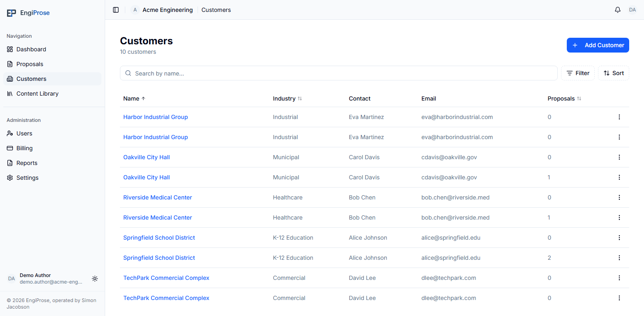Open the Sort options button
This screenshot has height=316, width=644.
point(614,73)
